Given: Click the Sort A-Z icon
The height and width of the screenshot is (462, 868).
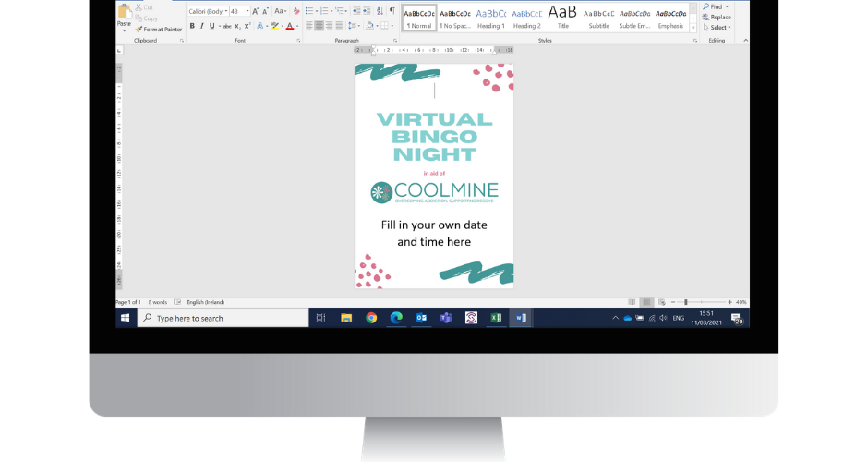Looking at the screenshot, I should tap(380, 11).
